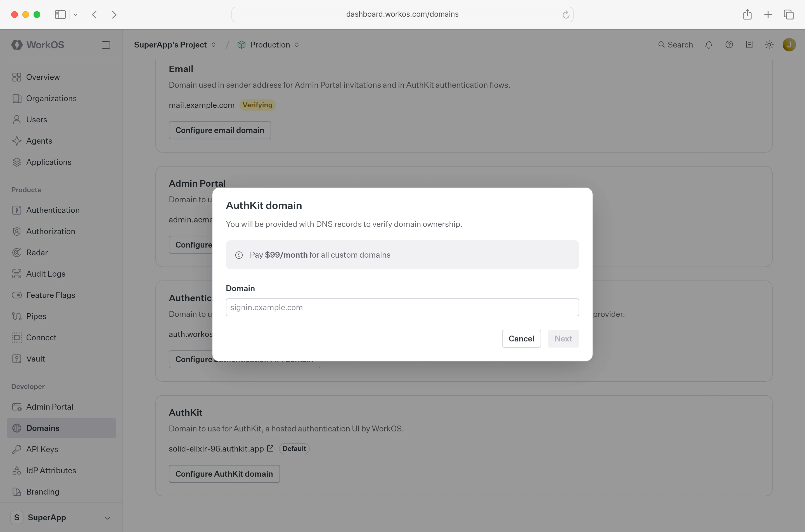This screenshot has width=805, height=532.
Task: Click the Radar icon
Action: pos(16,252)
